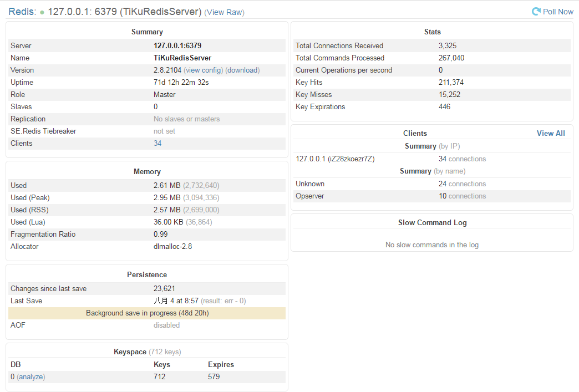Click the Clients count 34 link
This screenshot has width=579, height=392.
click(158, 144)
